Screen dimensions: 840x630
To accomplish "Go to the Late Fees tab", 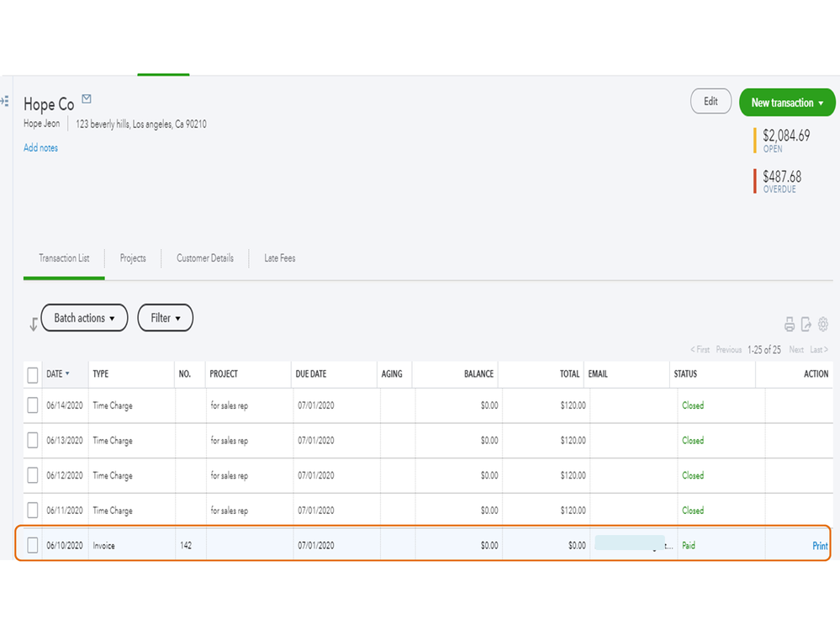I will (x=280, y=258).
